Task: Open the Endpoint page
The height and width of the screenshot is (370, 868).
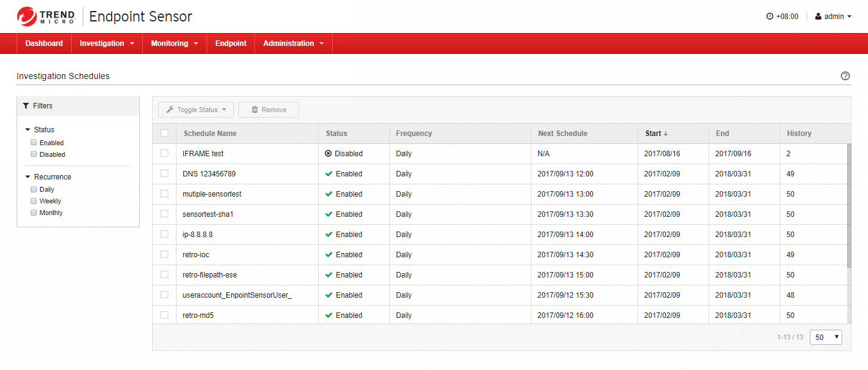Action: (230, 43)
